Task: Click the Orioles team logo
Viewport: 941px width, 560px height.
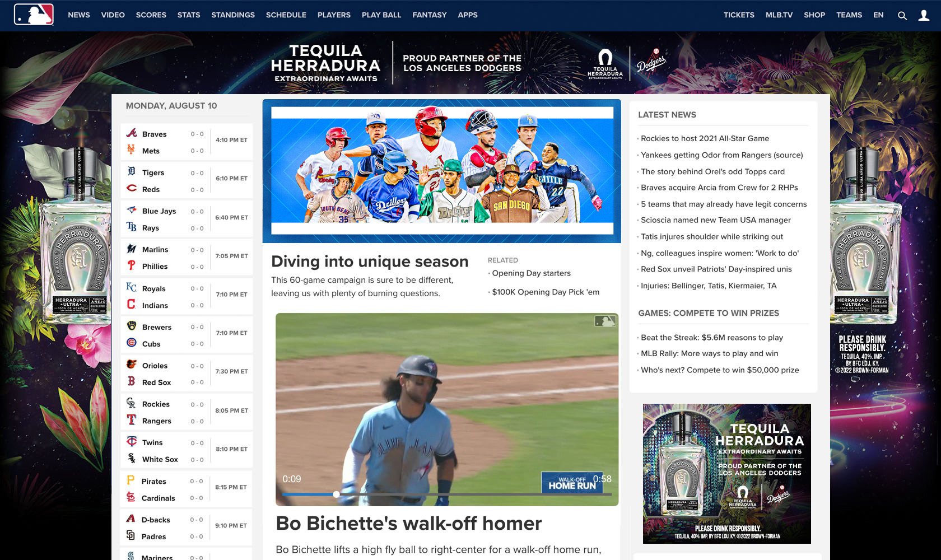Action: 132,365
